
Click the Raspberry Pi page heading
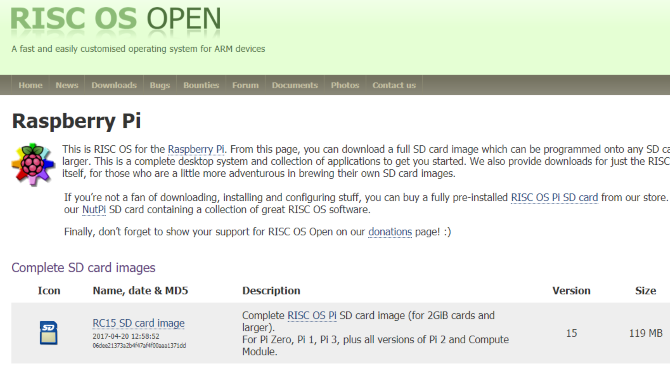[x=76, y=121]
